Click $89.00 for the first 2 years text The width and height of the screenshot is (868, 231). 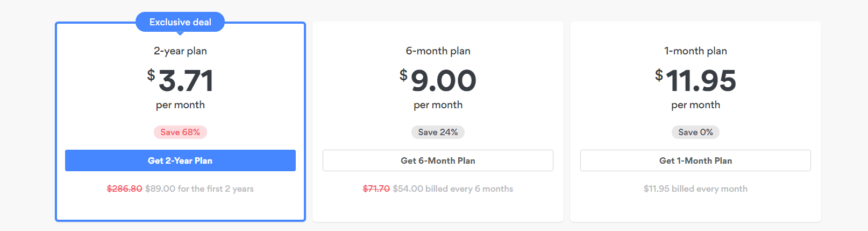click(x=200, y=188)
